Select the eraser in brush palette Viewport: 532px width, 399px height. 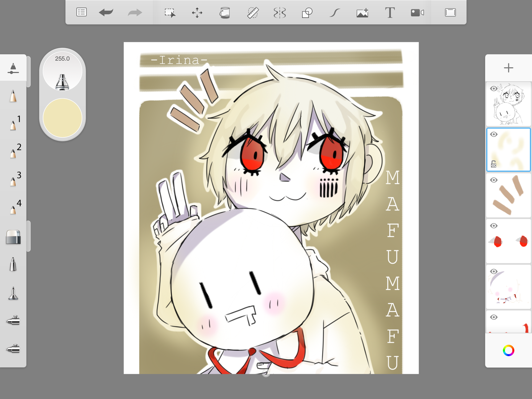13,237
